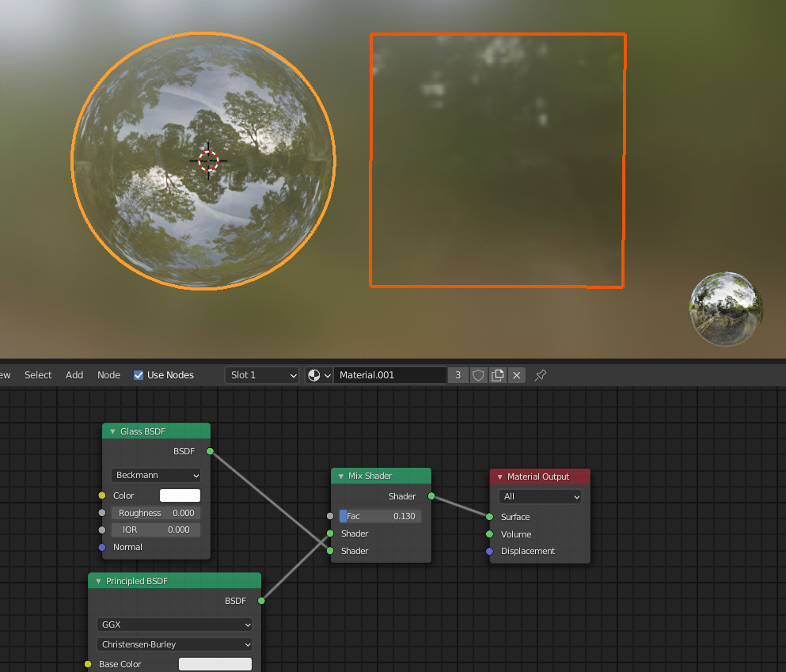The height and width of the screenshot is (672, 786).
Task: Collapse the Glass BSDF node header triangle
Action: 112,431
